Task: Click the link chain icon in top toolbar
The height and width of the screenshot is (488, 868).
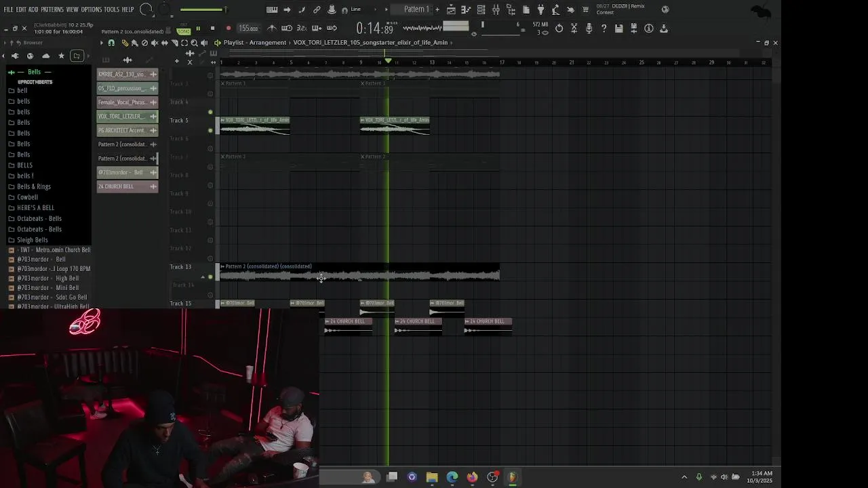Action: [x=316, y=9]
